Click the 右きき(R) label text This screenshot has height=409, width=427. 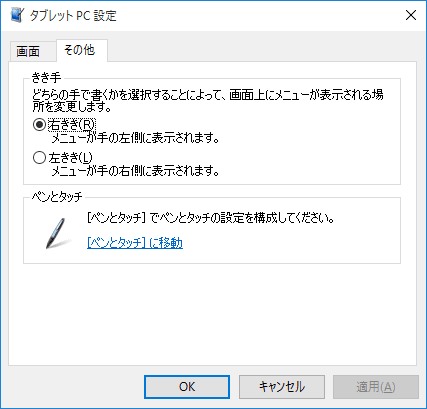coord(72,125)
